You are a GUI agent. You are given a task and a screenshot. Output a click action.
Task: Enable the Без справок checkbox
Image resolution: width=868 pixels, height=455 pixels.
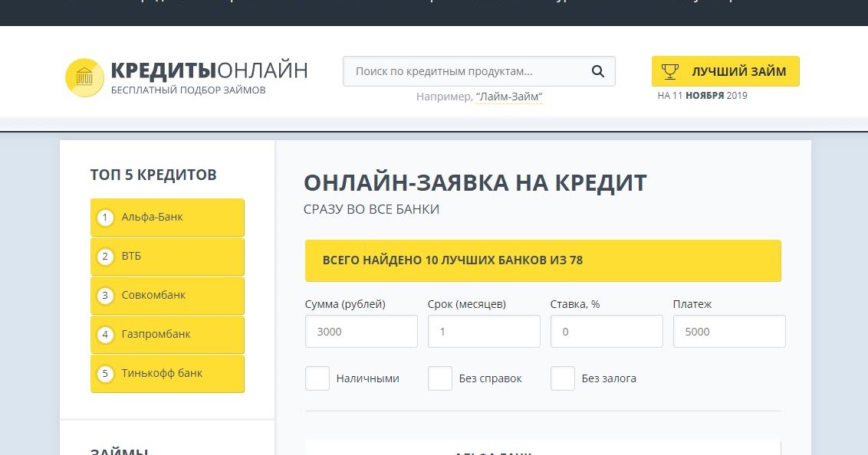coord(440,378)
